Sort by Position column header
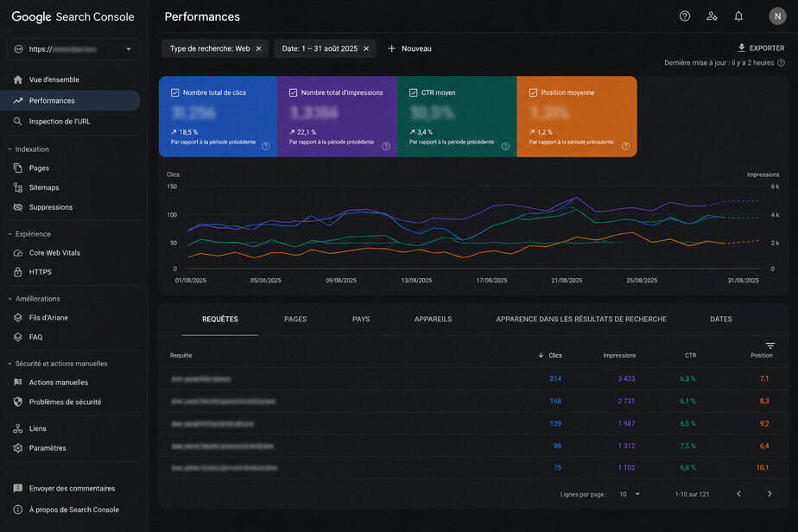The width and height of the screenshot is (798, 532). click(x=762, y=355)
